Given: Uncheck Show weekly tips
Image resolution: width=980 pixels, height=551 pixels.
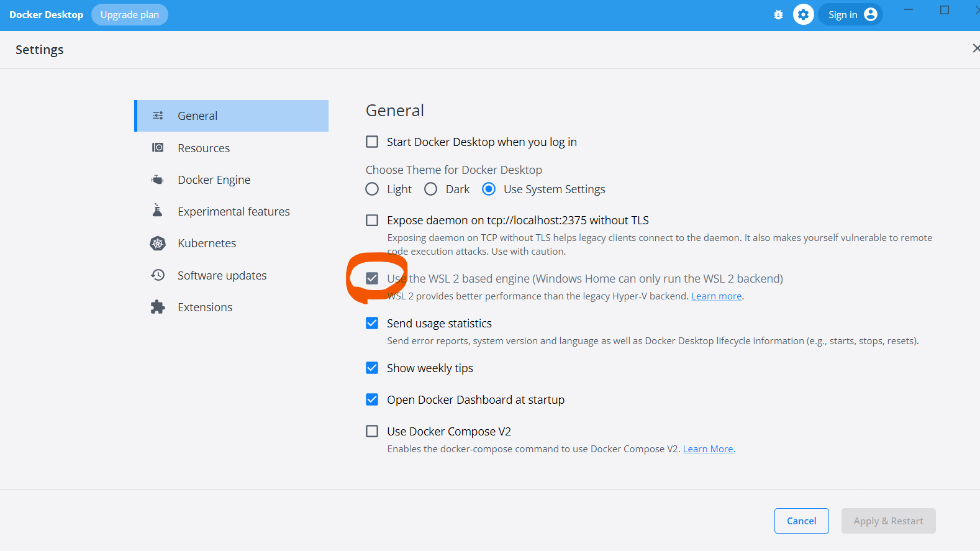Looking at the screenshot, I should tap(372, 368).
